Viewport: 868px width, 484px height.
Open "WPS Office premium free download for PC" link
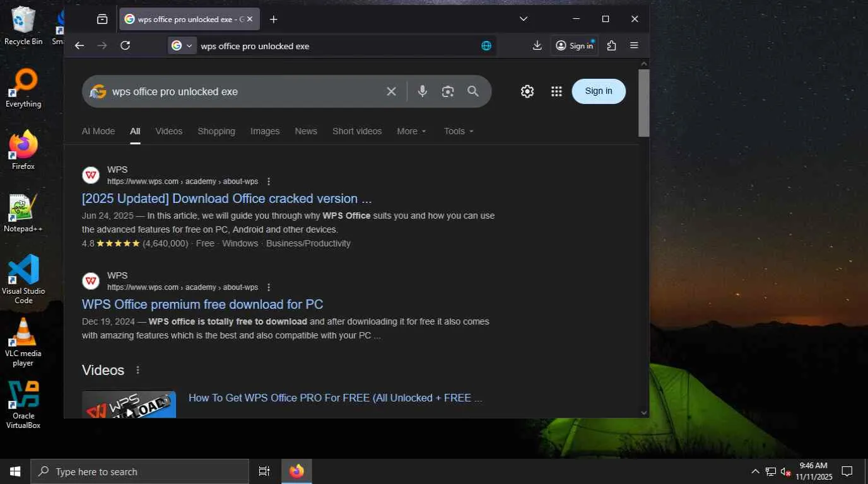tap(202, 304)
